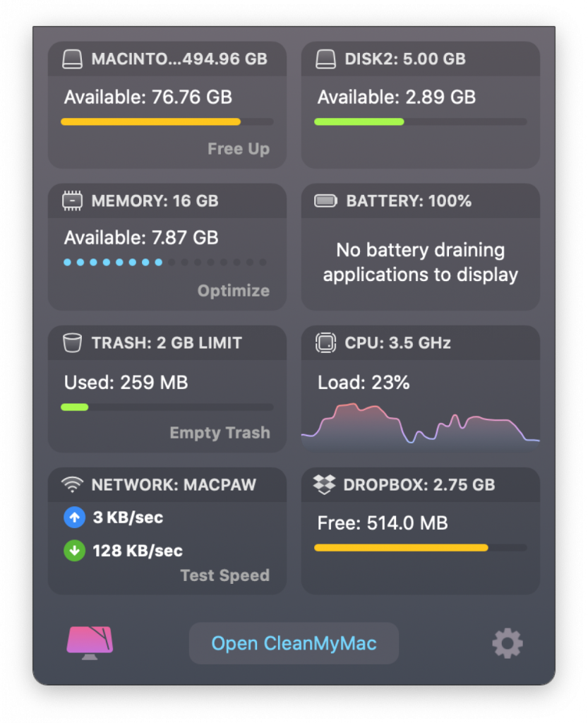Click Test Speed in Network panel
The width and height of the screenshot is (588, 723).
pos(224,575)
